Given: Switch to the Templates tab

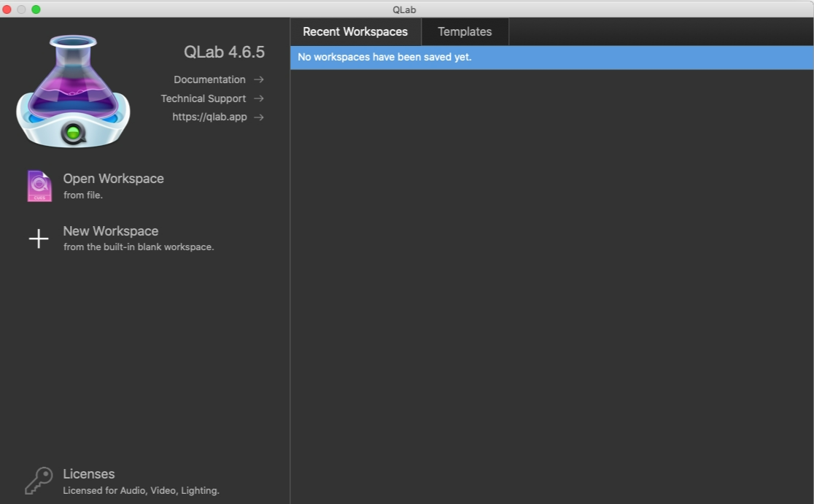Looking at the screenshot, I should click(465, 31).
